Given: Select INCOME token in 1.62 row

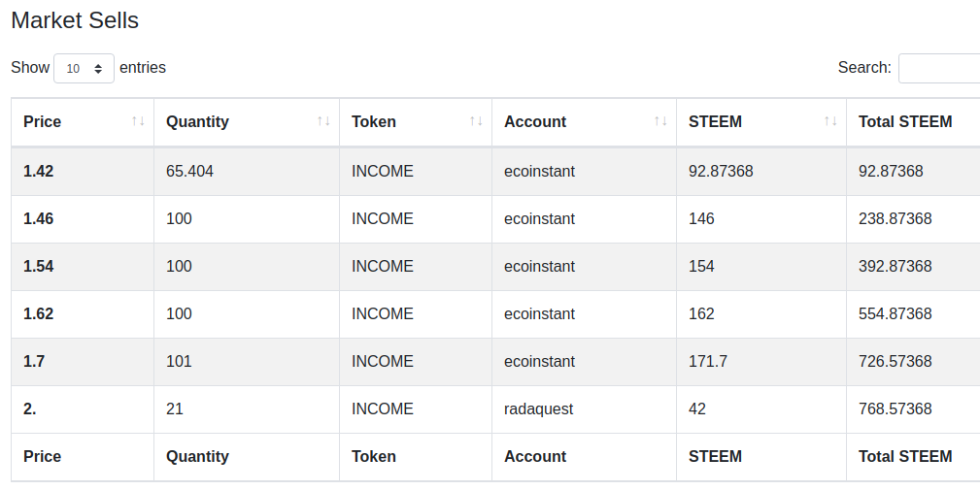Looking at the screenshot, I should 382,313.
